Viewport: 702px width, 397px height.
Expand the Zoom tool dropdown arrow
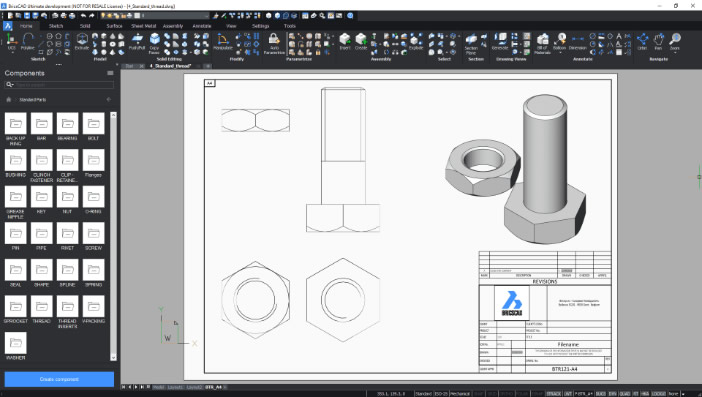675,52
